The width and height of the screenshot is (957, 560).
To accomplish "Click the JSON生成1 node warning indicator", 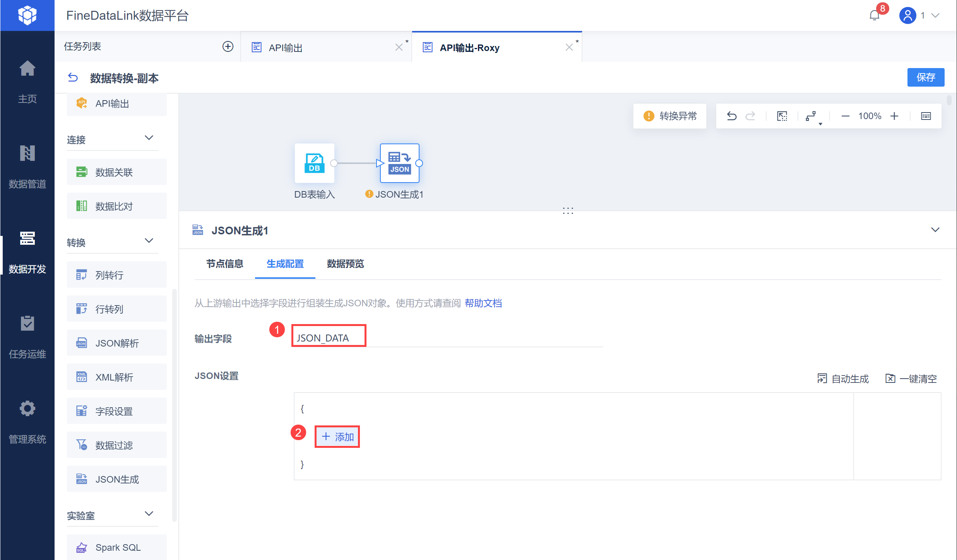I will 369,194.
